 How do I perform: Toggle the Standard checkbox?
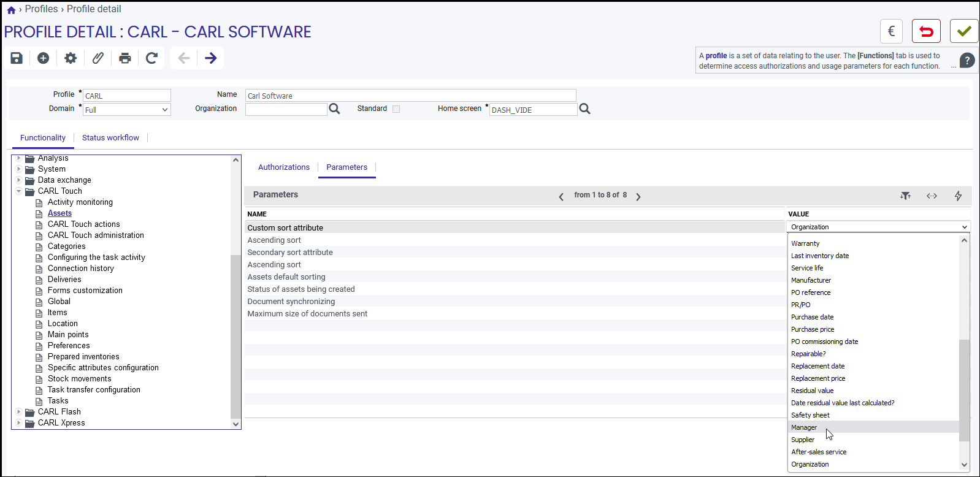(396, 109)
